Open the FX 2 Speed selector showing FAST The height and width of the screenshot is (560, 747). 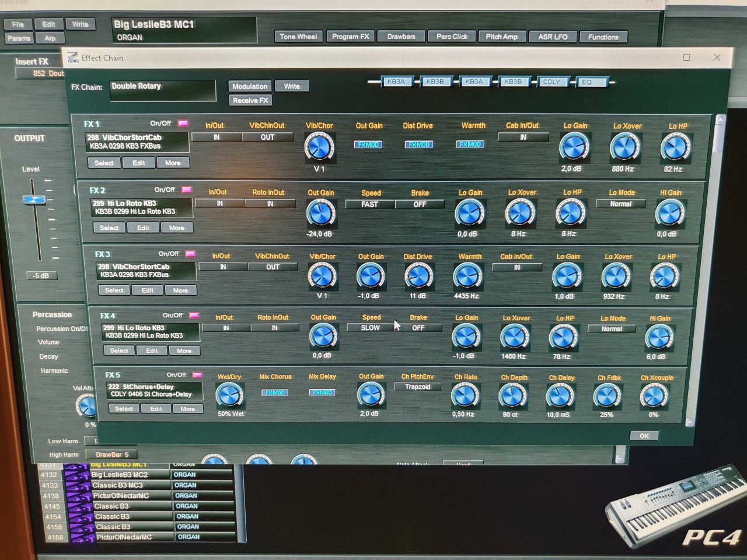[370, 204]
